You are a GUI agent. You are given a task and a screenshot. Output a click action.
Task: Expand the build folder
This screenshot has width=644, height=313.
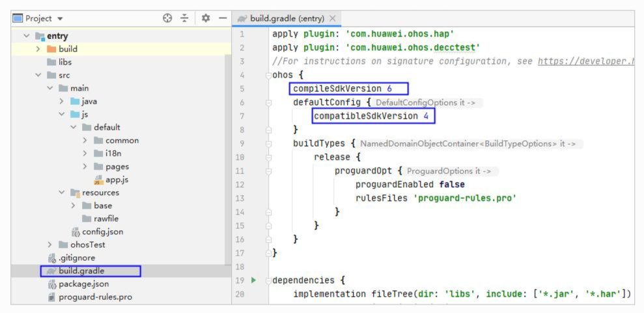pos(38,49)
